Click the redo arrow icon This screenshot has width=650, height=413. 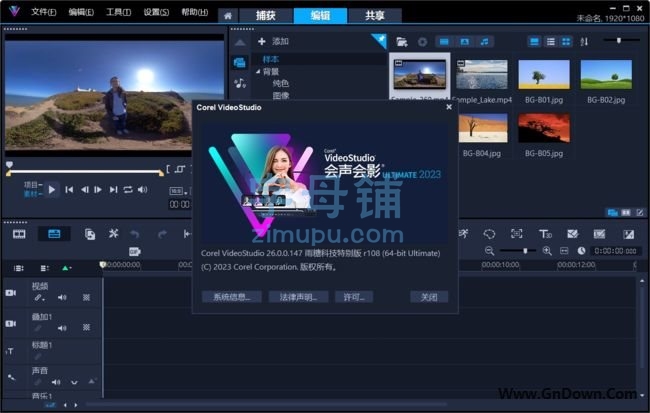[162, 234]
